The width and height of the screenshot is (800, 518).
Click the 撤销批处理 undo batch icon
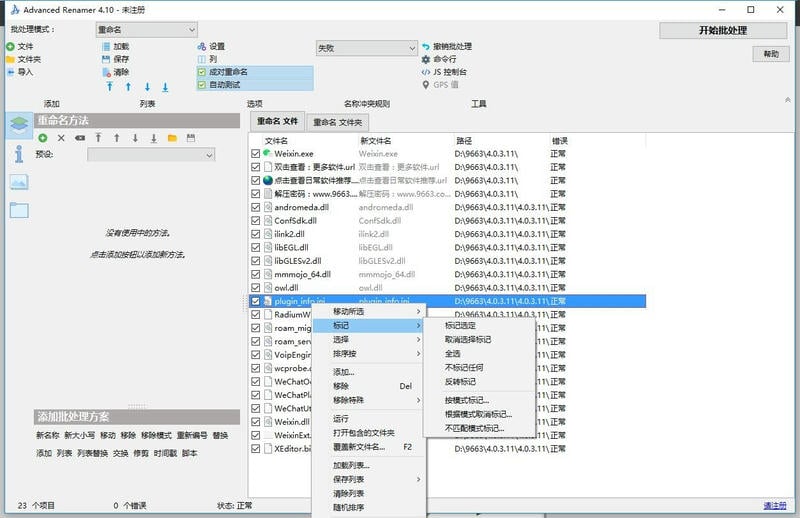pos(426,47)
